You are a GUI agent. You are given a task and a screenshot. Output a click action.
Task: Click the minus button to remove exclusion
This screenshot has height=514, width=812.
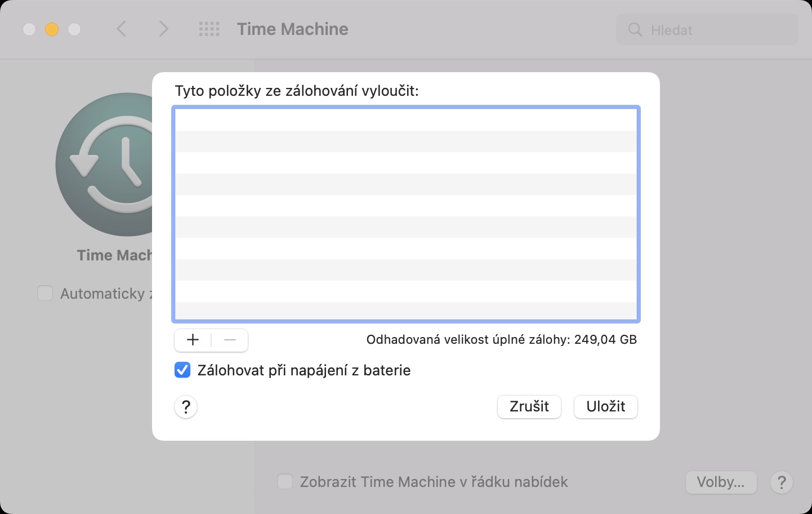tap(230, 340)
